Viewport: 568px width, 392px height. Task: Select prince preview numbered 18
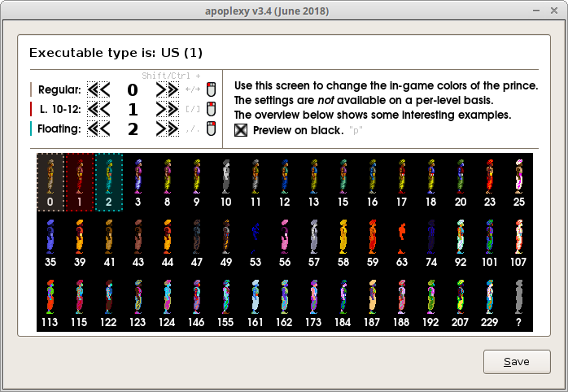tap(431, 182)
